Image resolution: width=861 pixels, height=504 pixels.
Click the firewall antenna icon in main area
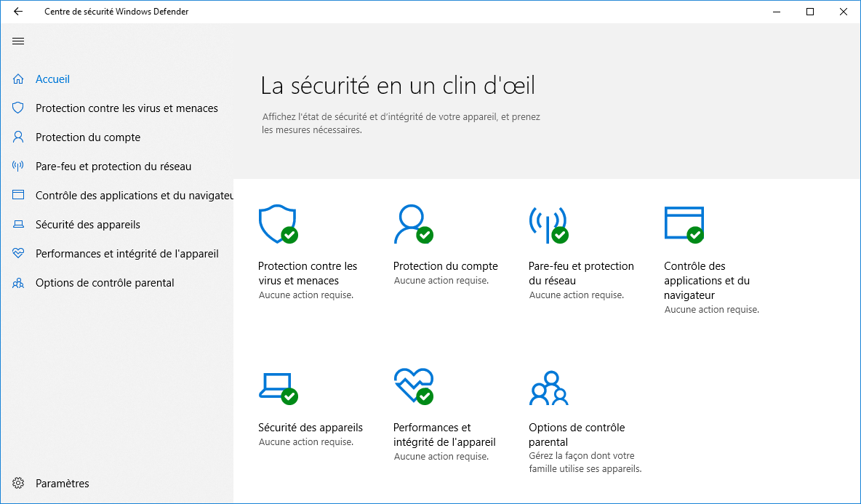point(548,225)
